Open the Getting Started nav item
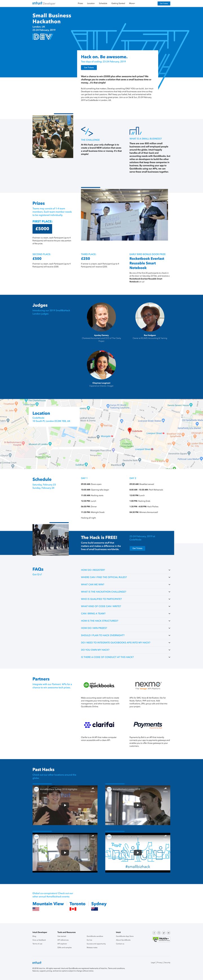Screen dimensions: 203x980 tap(118, 3)
